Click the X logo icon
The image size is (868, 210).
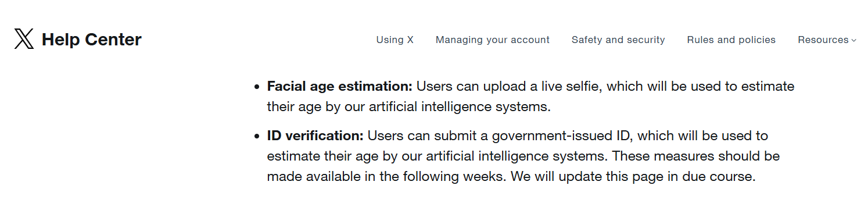click(x=24, y=40)
